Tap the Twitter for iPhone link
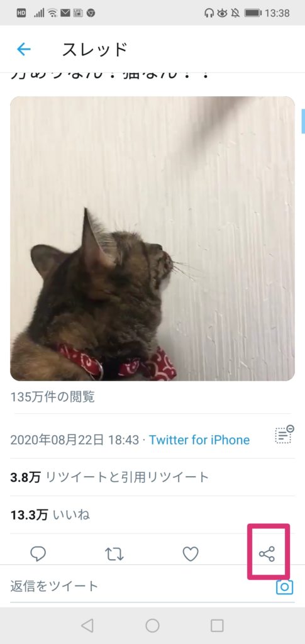 point(199,440)
